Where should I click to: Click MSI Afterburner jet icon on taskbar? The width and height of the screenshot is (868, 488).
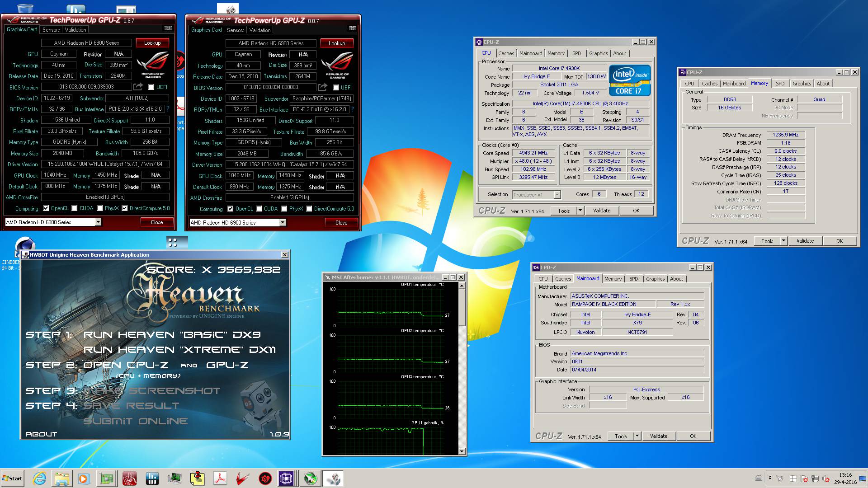click(310, 479)
